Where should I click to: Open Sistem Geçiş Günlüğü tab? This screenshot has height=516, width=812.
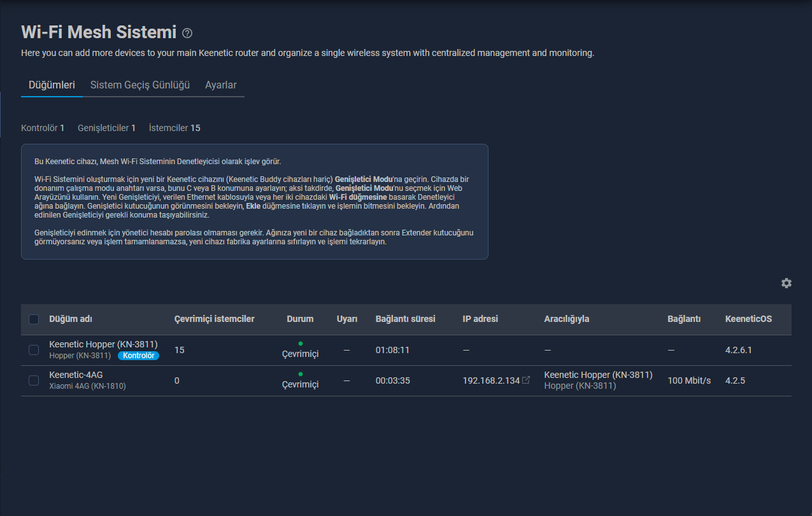tap(140, 85)
